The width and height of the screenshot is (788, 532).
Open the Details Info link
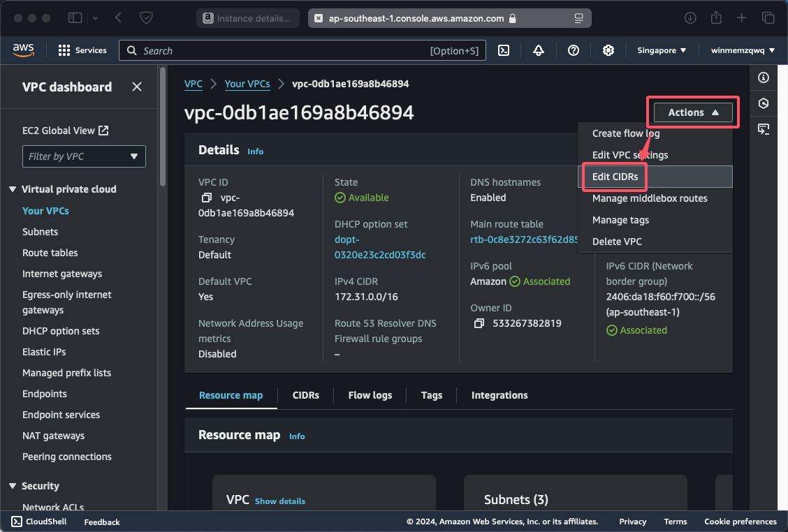click(x=255, y=152)
